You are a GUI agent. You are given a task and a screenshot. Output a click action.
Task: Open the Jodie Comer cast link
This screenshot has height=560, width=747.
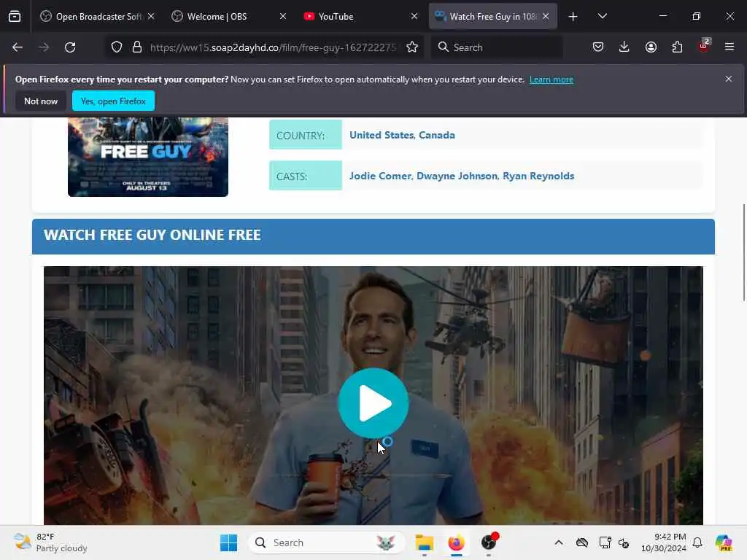(379, 176)
